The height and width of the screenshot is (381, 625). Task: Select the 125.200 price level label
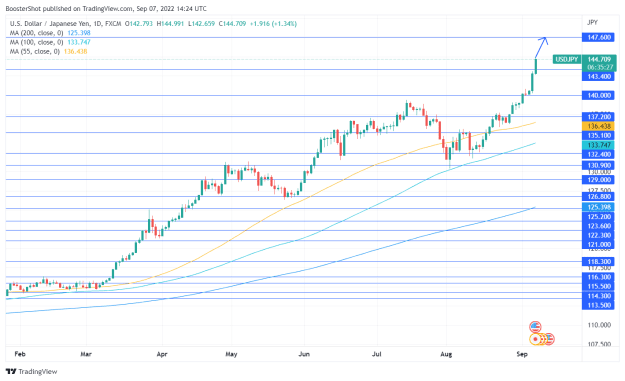tap(599, 217)
